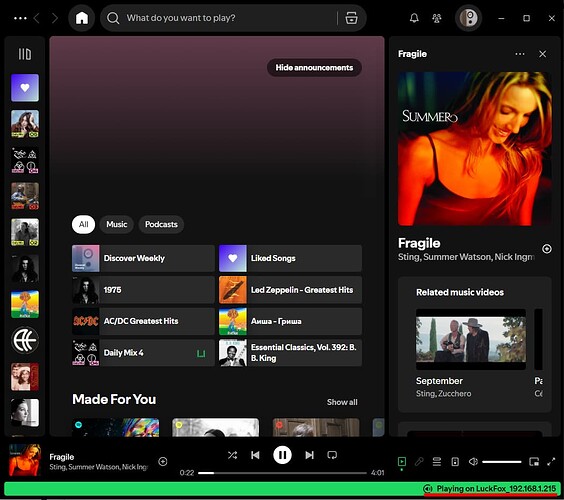Open the Led Zeppelin - Greatest Hits tile
Screen dimensions: 564x500
290,290
